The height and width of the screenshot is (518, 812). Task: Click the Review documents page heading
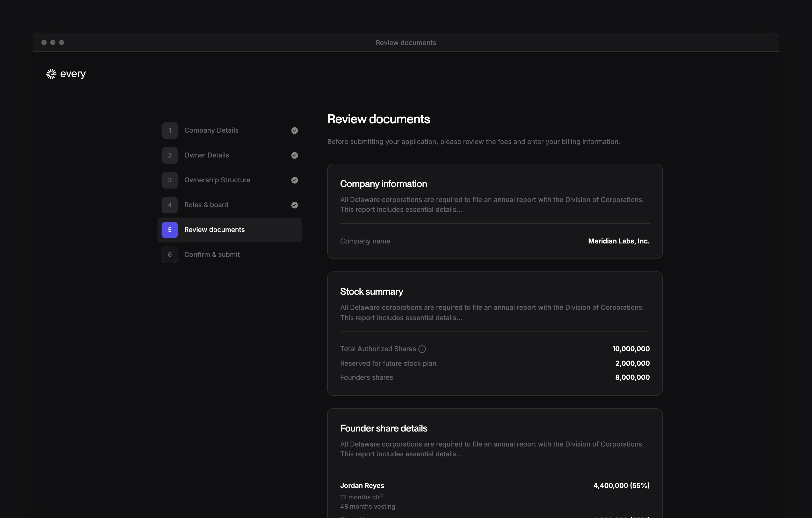pos(378,119)
